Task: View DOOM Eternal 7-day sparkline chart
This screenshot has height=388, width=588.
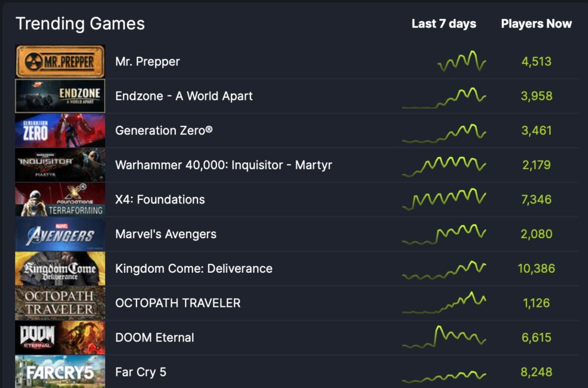Action: coord(444,337)
